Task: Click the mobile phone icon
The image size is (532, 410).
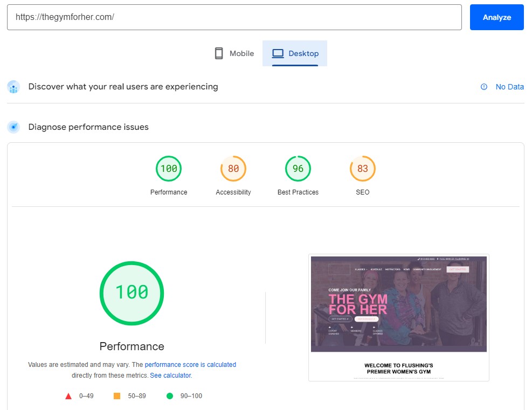Action: click(x=218, y=53)
